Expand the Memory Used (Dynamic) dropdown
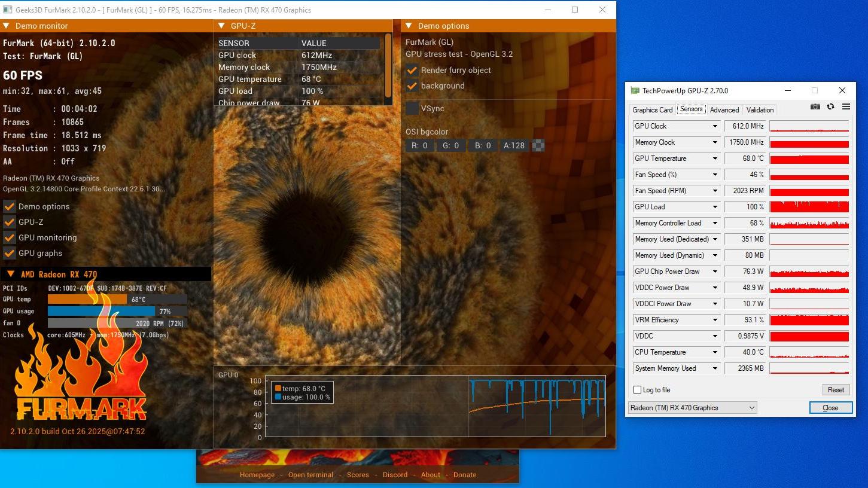The height and width of the screenshot is (488, 868). [x=715, y=255]
